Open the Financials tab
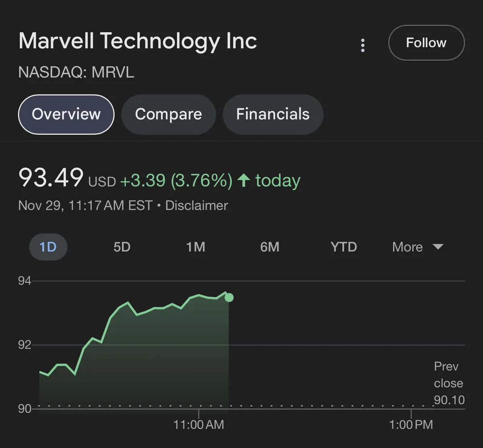The image size is (483, 448). tap(272, 114)
